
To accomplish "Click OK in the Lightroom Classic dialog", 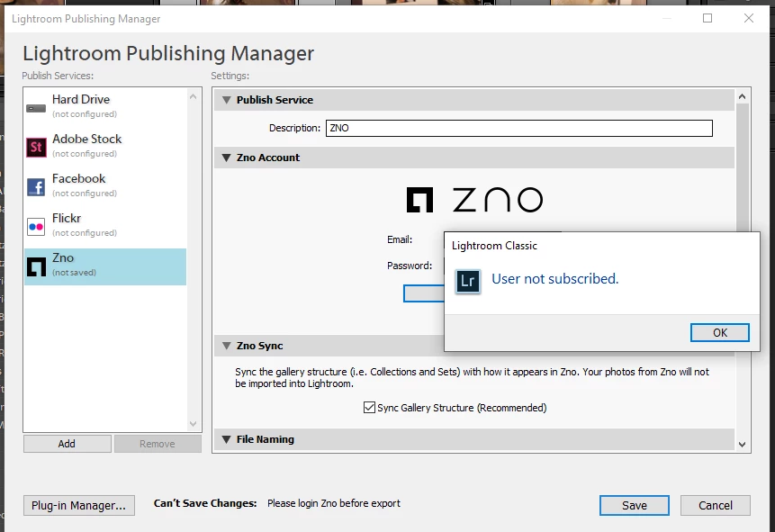I will click(x=720, y=333).
